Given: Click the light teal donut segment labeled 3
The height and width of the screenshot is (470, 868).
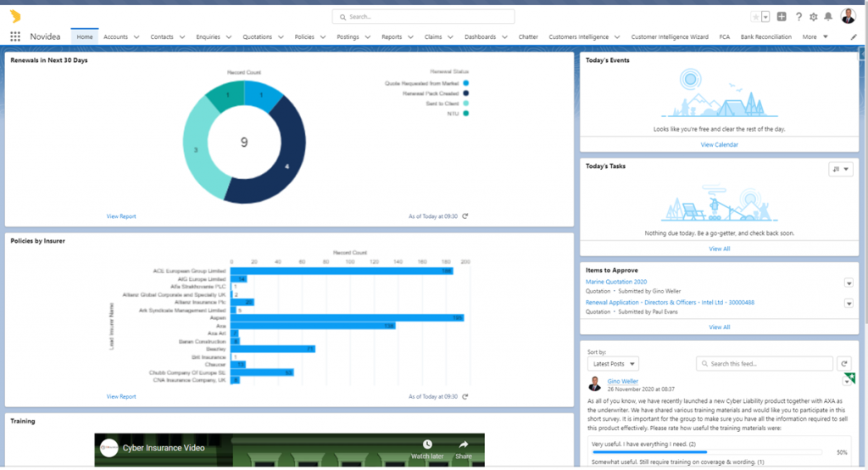Looking at the screenshot, I should [198, 148].
